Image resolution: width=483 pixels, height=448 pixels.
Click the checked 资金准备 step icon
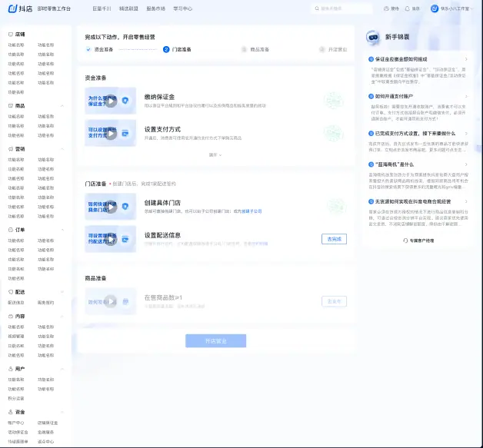(88, 49)
